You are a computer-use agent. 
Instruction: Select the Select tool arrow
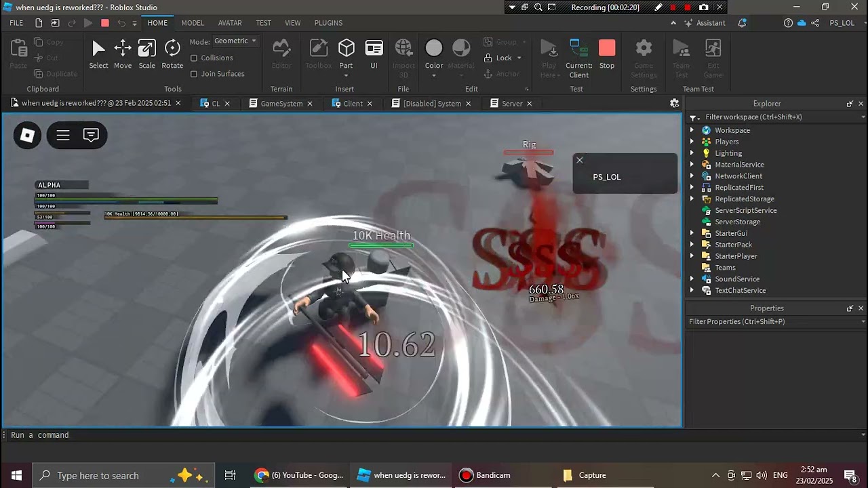coord(98,54)
